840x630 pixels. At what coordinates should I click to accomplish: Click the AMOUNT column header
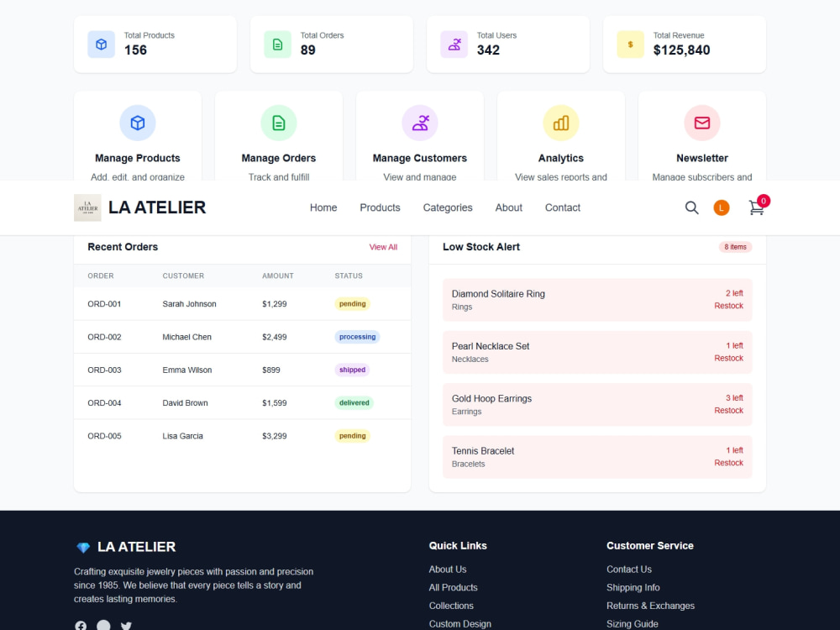(x=277, y=276)
